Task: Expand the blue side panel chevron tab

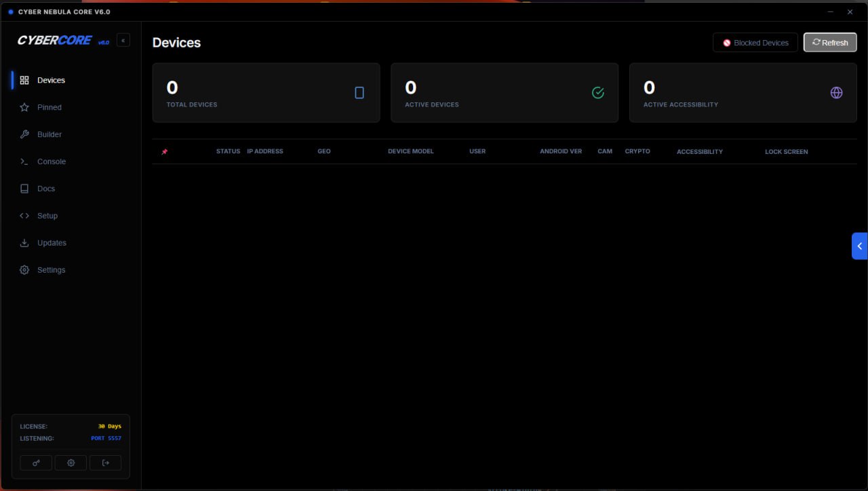Action: pyautogui.click(x=860, y=246)
